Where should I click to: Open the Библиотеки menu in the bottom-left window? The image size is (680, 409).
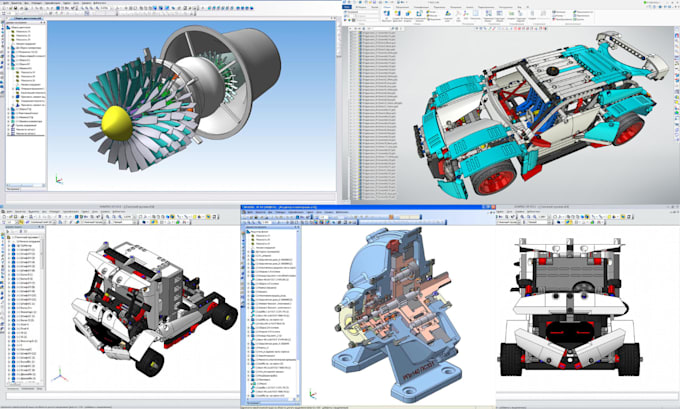click(121, 212)
